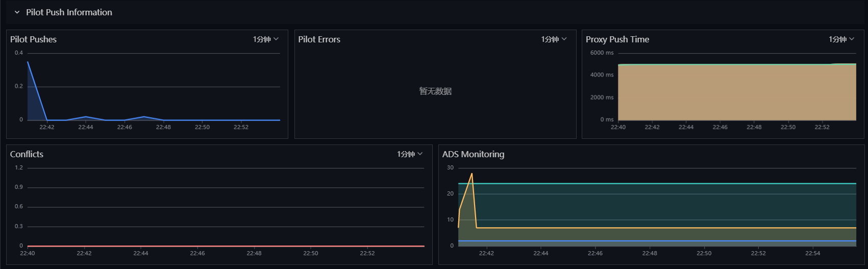Image resolution: width=868 pixels, height=269 pixels.
Task: Click 22:44 tick on Pilot Pushes axis
Action: [x=86, y=127]
